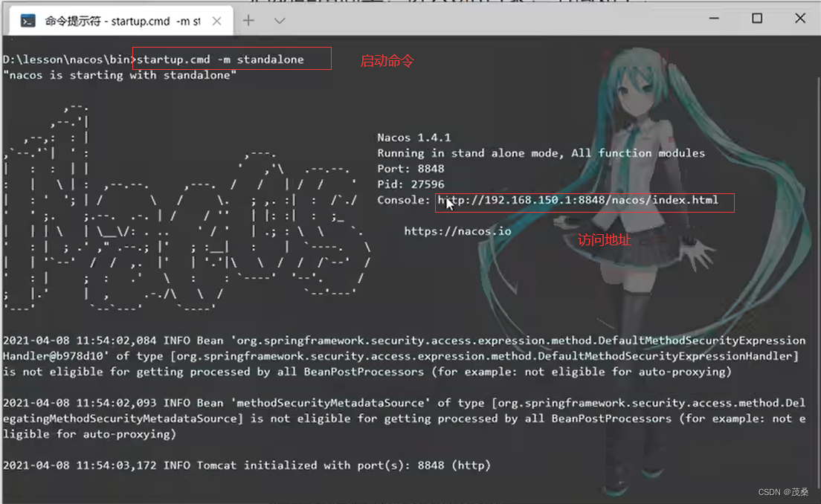Expand the new tab profile dropdown
This screenshot has width=821, height=504.
click(280, 20)
